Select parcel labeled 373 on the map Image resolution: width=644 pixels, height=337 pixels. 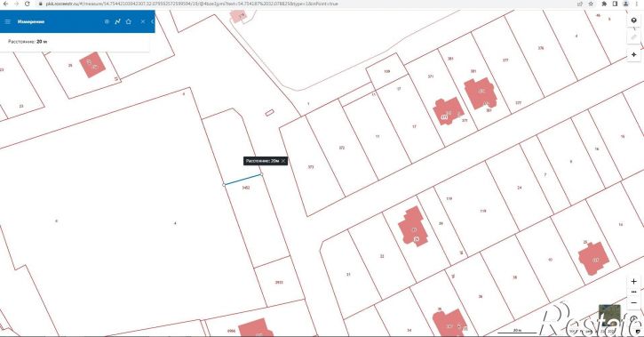(x=311, y=167)
